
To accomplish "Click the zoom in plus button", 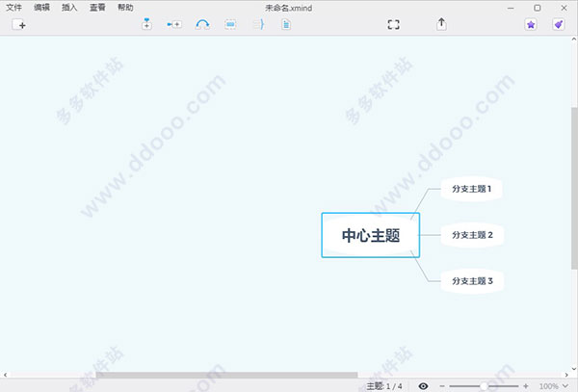I will tap(526, 386).
